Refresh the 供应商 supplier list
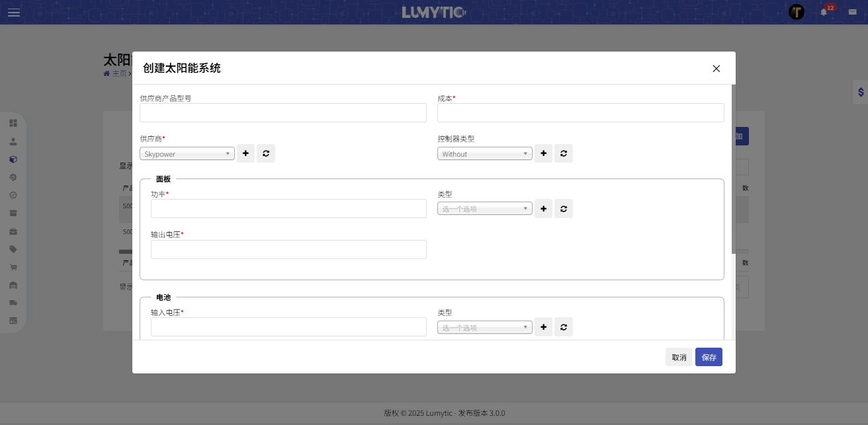The height and width of the screenshot is (425, 868). point(266,153)
